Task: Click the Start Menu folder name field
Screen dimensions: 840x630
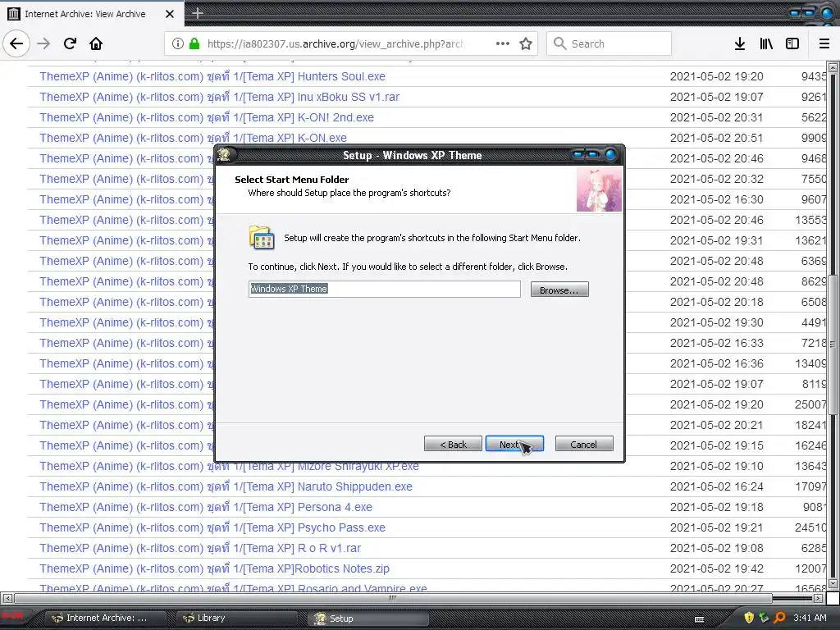Action: point(384,289)
